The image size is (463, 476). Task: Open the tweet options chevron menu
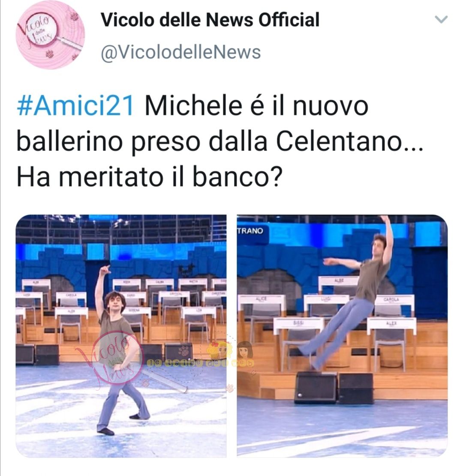(x=441, y=19)
